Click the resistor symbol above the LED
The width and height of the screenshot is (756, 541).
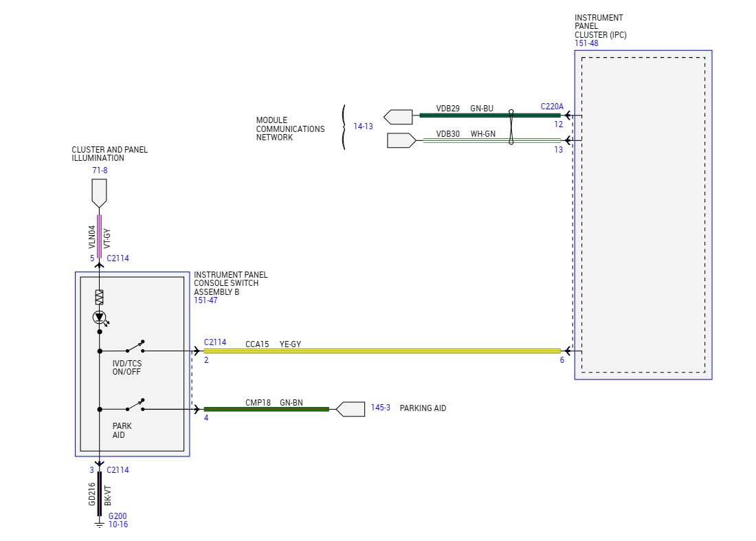click(x=99, y=297)
